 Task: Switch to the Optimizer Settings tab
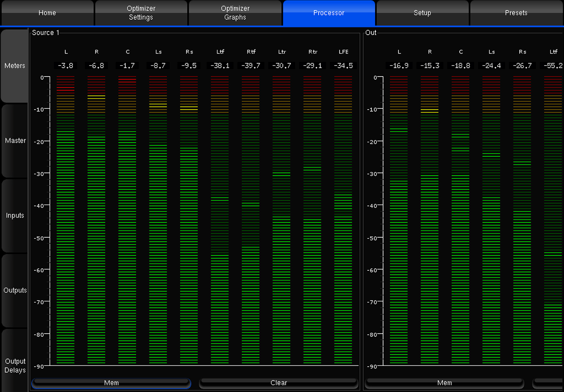tap(141, 13)
